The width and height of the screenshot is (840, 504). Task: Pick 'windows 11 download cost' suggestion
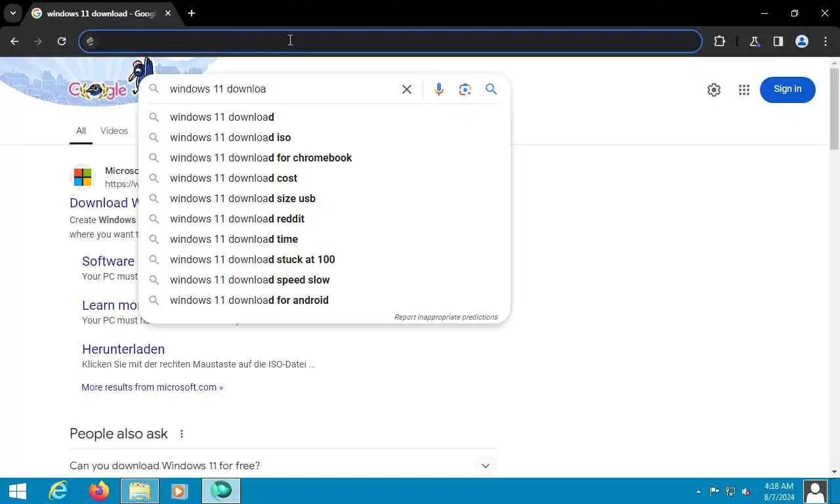point(324,178)
